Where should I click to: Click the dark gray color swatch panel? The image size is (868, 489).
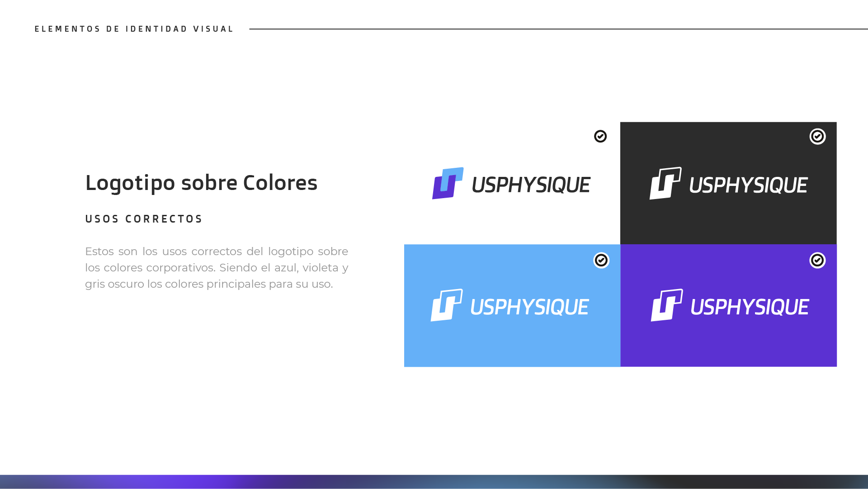(728, 222)
